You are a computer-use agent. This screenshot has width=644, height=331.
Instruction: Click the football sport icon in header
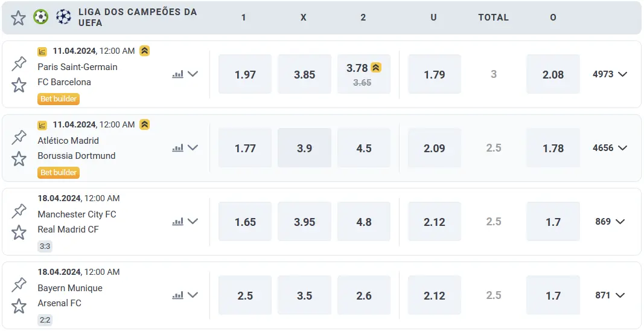(41, 17)
